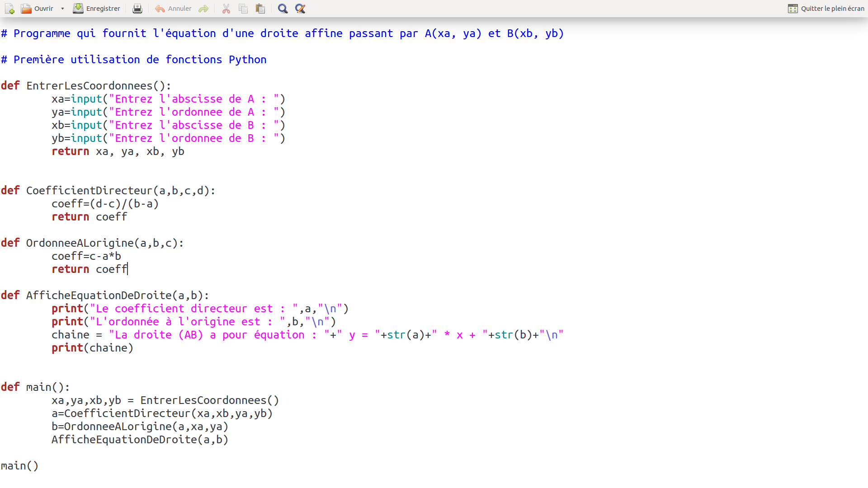The width and height of the screenshot is (868, 488).
Task: Exit fullscreen via Quitter le plein écran
Action: coord(832,9)
